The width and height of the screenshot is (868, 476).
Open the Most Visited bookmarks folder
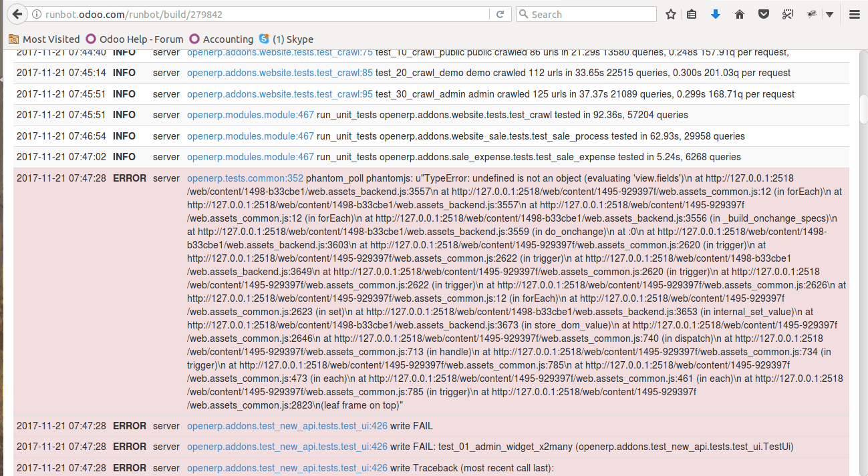point(44,39)
